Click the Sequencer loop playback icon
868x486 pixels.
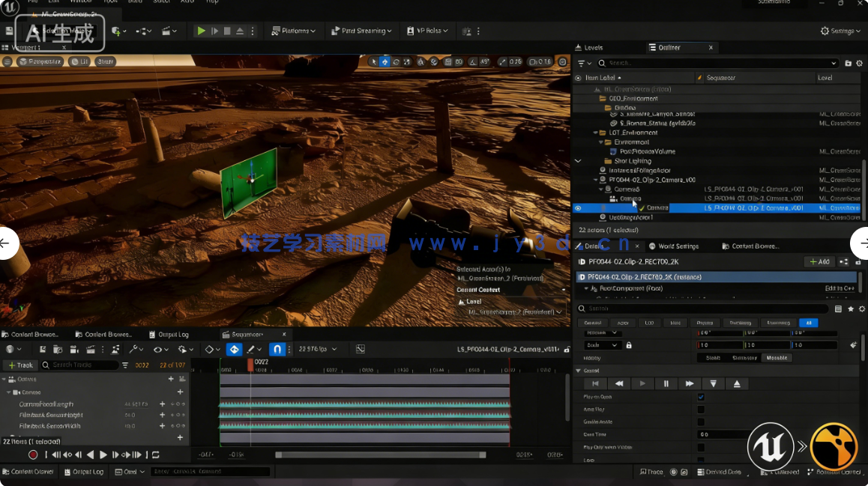coord(156,455)
